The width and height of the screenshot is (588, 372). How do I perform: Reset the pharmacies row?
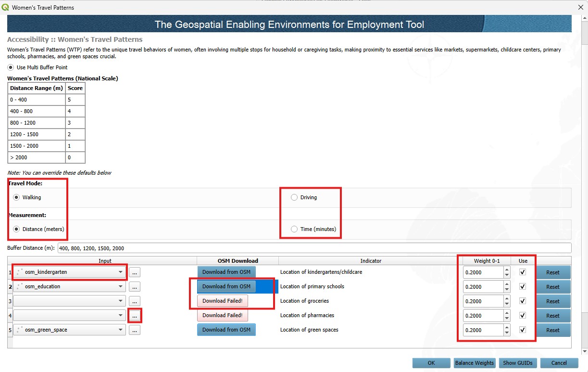point(553,316)
